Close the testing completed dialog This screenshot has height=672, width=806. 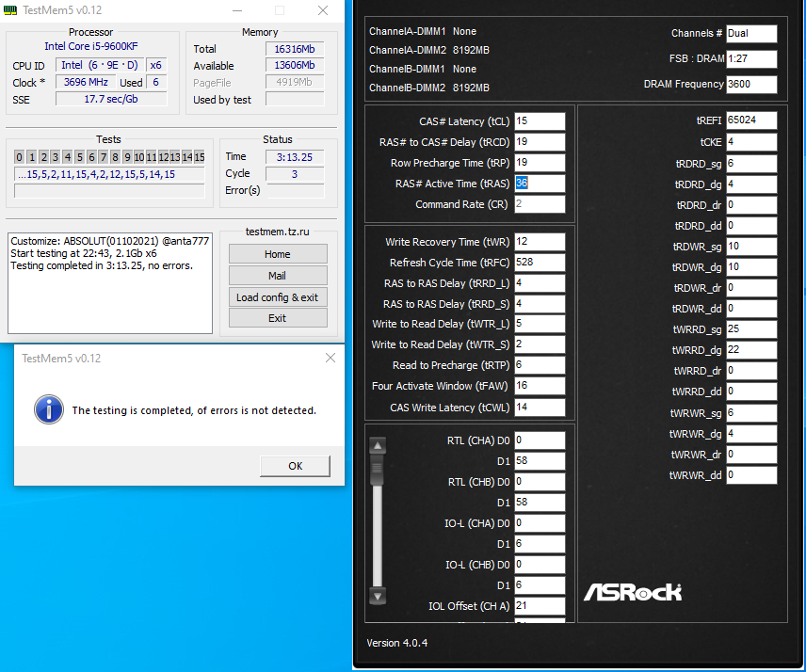click(330, 358)
